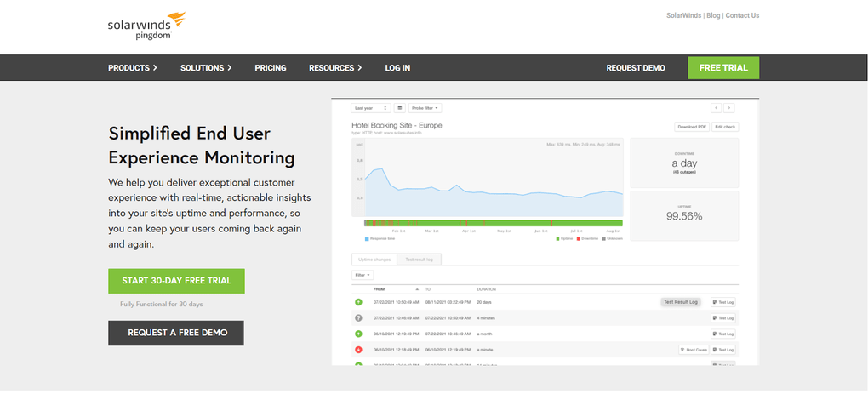Click the Response time legend swatch
Image resolution: width=868 pixels, height=411 pixels.
[367, 239]
